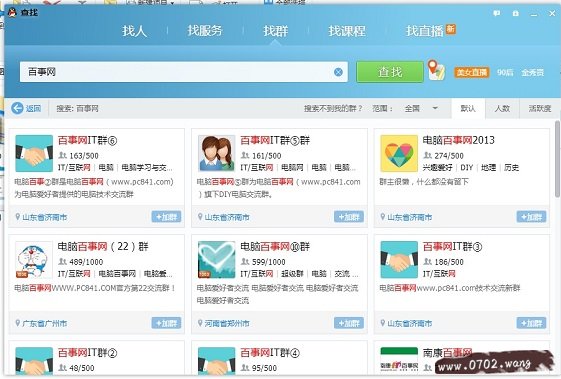Open the handshake avatar of 百事网IT群⑥

coord(34,153)
